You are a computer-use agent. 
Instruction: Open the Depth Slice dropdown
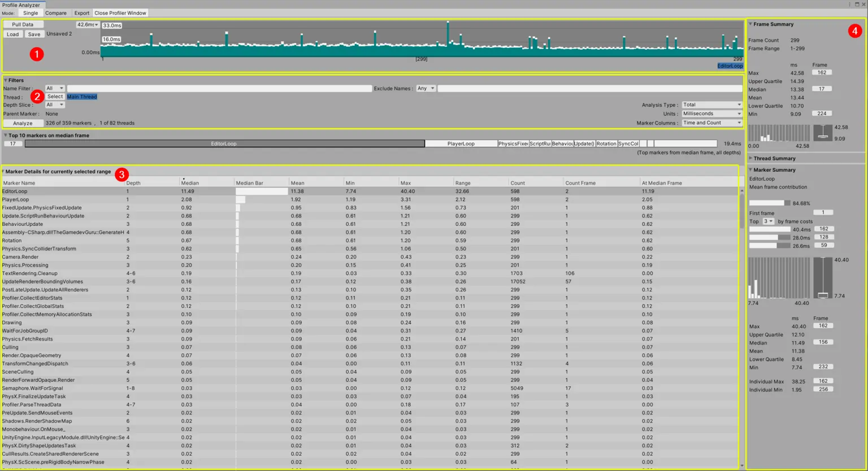54,104
